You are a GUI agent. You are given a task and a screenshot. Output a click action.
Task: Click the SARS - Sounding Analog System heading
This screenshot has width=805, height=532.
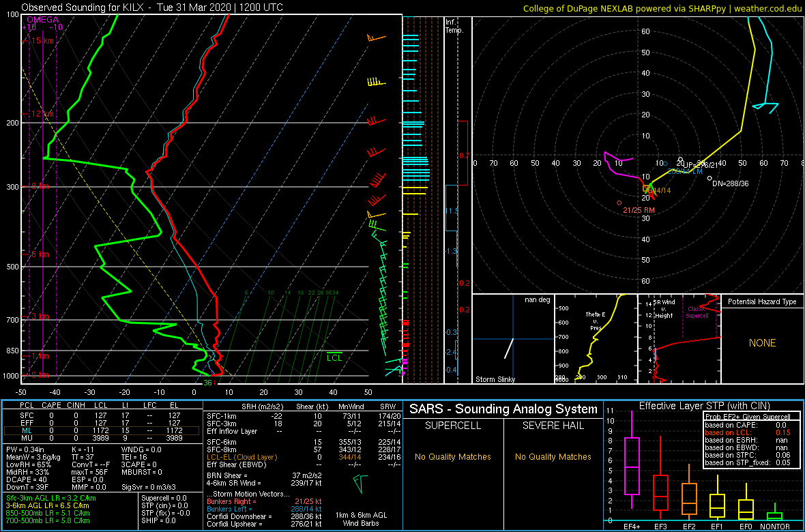[503, 409]
